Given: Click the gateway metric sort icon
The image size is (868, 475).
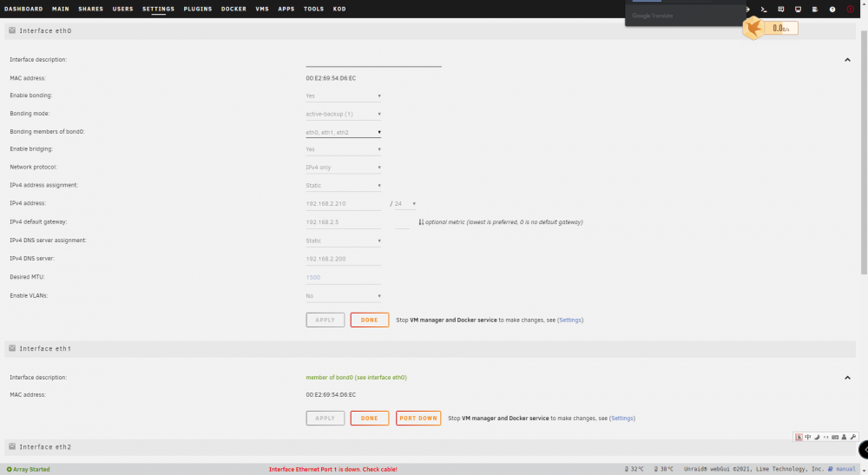Looking at the screenshot, I should tap(421, 222).
